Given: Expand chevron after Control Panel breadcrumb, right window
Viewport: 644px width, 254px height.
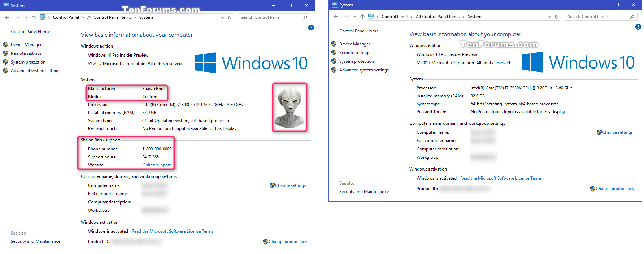Looking at the screenshot, I should click(412, 17).
